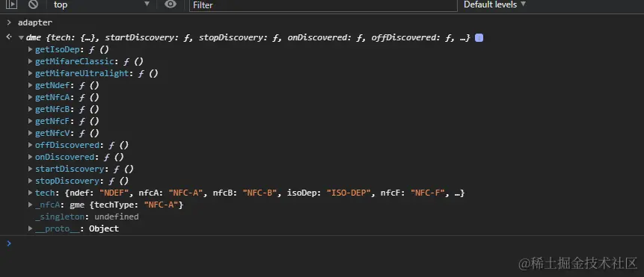Expand the getIsoDep function
The height and width of the screenshot is (277, 644).
[x=31, y=49]
